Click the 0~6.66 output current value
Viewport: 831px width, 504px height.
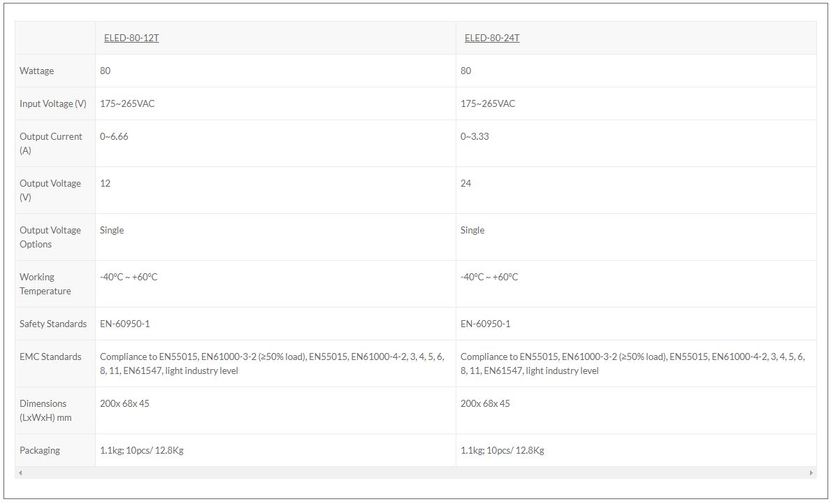[x=114, y=136]
